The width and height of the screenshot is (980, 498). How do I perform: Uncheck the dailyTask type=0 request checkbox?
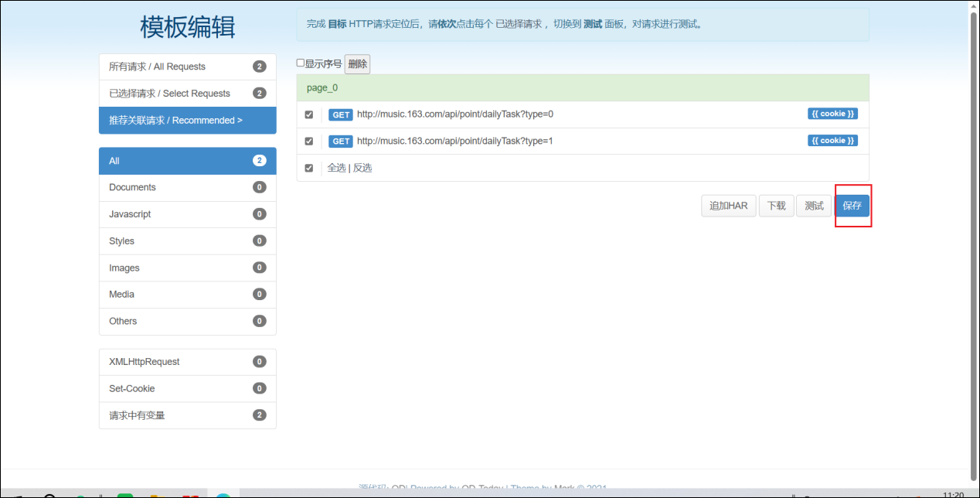pos(309,114)
